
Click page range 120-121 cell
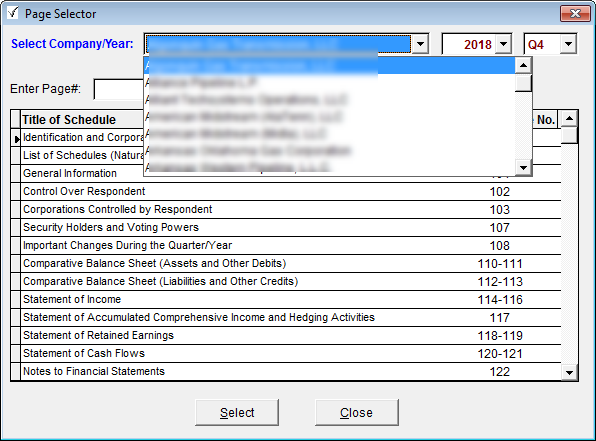(499, 354)
